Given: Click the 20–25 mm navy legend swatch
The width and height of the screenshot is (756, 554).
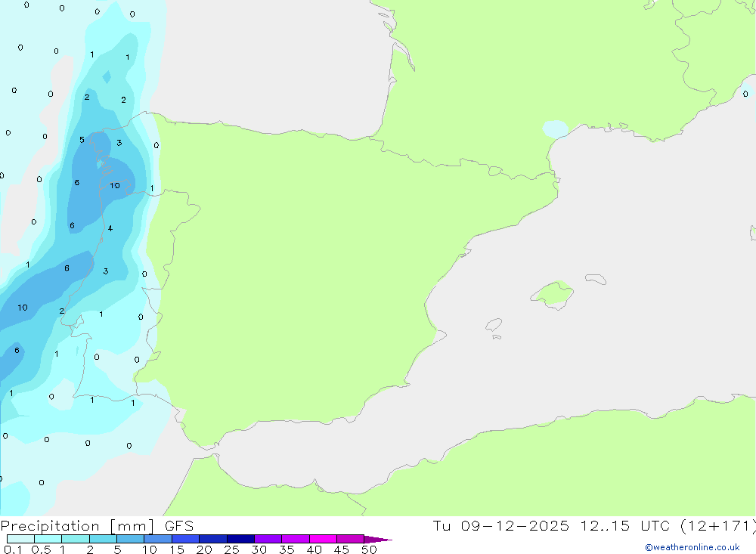Looking at the screenshot, I should pos(212,539).
